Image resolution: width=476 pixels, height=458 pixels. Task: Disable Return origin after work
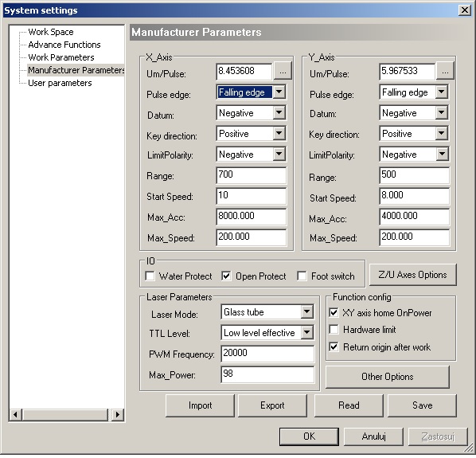(x=334, y=346)
